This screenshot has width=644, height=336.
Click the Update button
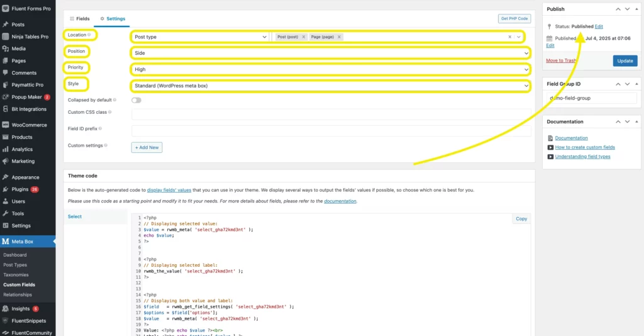[x=625, y=61]
